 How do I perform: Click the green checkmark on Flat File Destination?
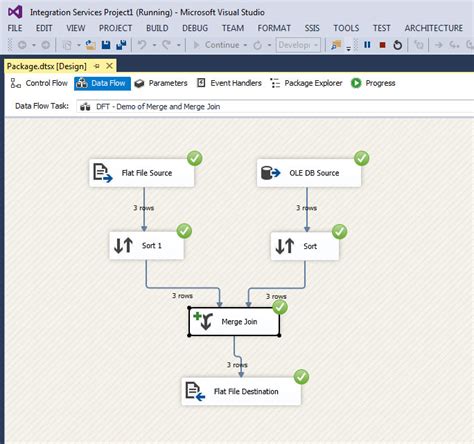[301, 377]
